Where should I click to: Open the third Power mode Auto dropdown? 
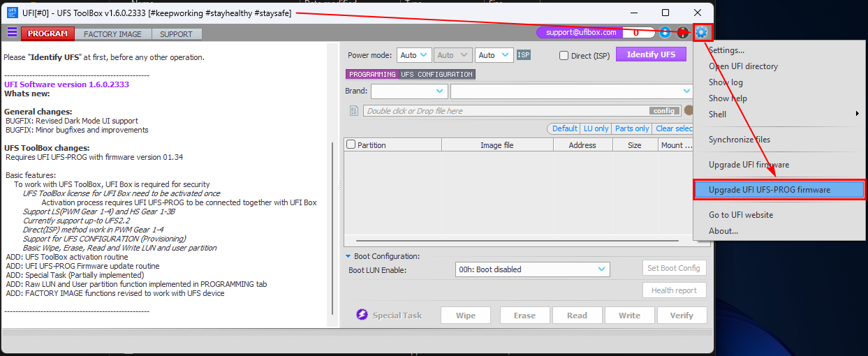click(494, 55)
